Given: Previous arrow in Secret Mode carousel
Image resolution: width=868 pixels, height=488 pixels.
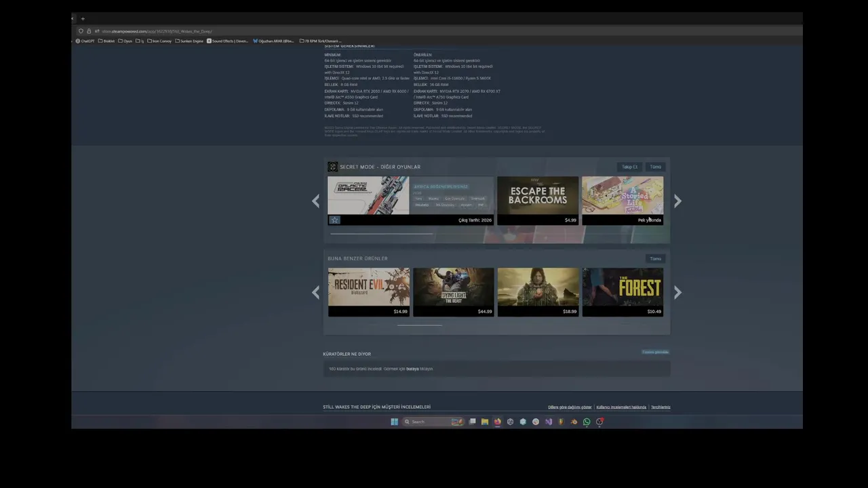Looking at the screenshot, I should (x=315, y=201).
